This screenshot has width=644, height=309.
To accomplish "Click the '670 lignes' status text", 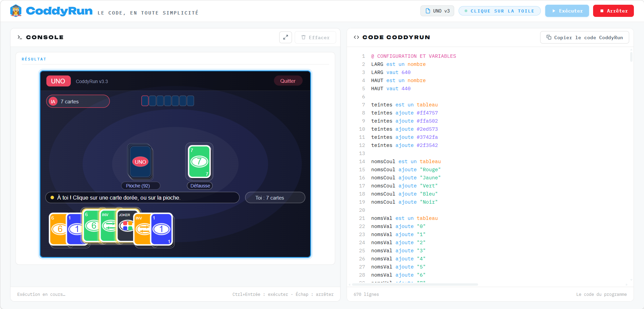I will (x=366, y=294).
